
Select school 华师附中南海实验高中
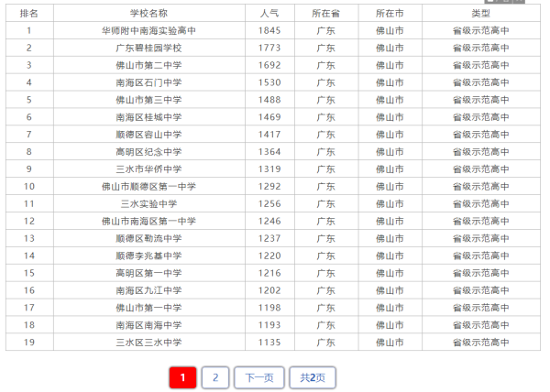[148, 31]
